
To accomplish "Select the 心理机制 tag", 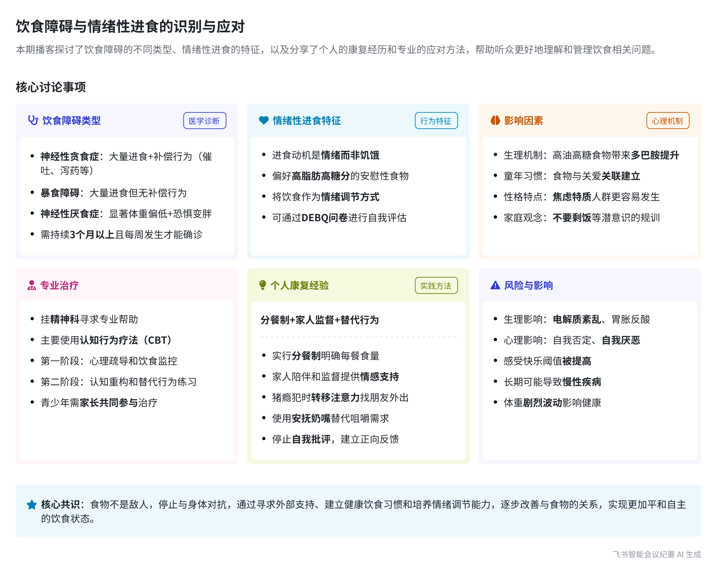I will click(667, 121).
